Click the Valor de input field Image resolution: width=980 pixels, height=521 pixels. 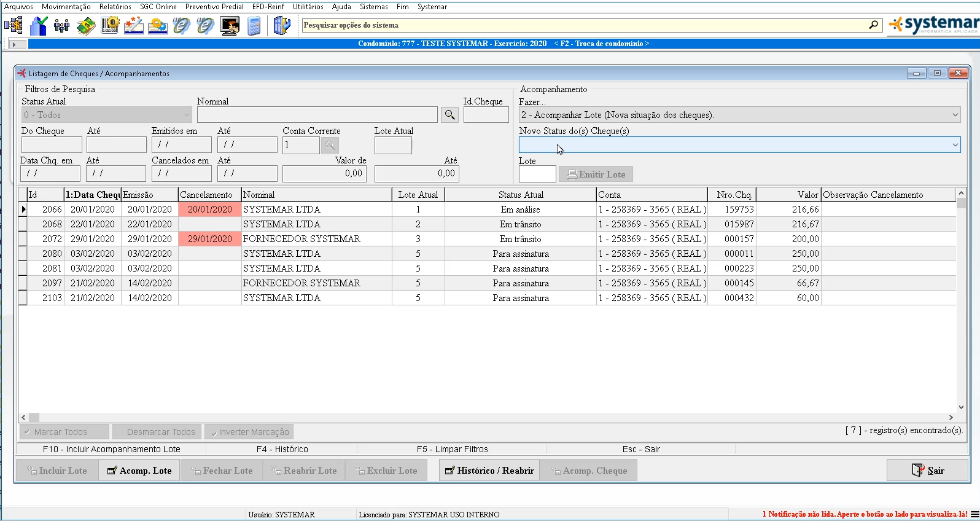coord(325,174)
